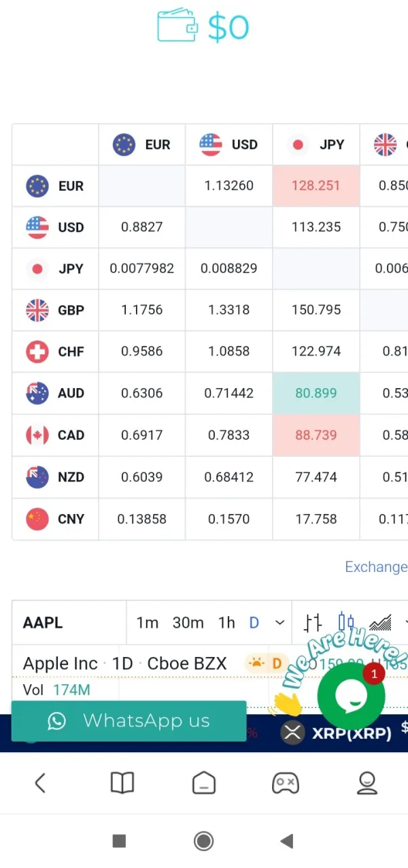408x868 pixels.
Task: Open the chart indicators icon
Action: (x=381, y=622)
